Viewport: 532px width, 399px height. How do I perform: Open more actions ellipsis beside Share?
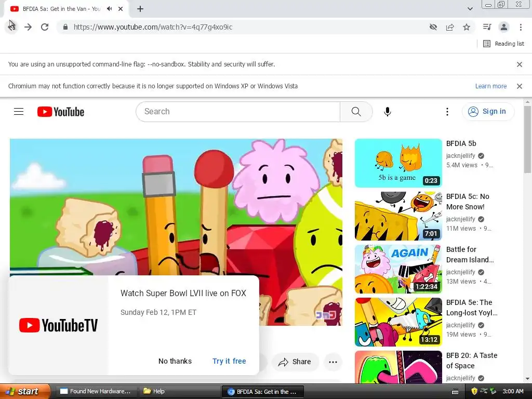pyautogui.click(x=333, y=362)
